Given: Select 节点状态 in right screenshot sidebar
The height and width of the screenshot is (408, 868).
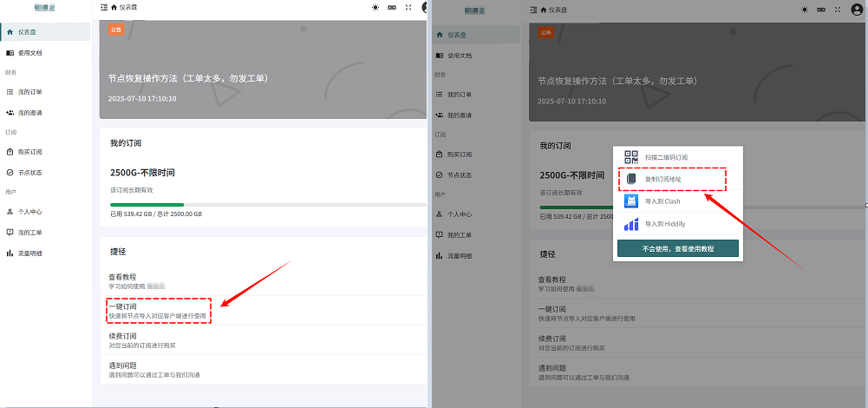Looking at the screenshot, I should tap(477, 175).
